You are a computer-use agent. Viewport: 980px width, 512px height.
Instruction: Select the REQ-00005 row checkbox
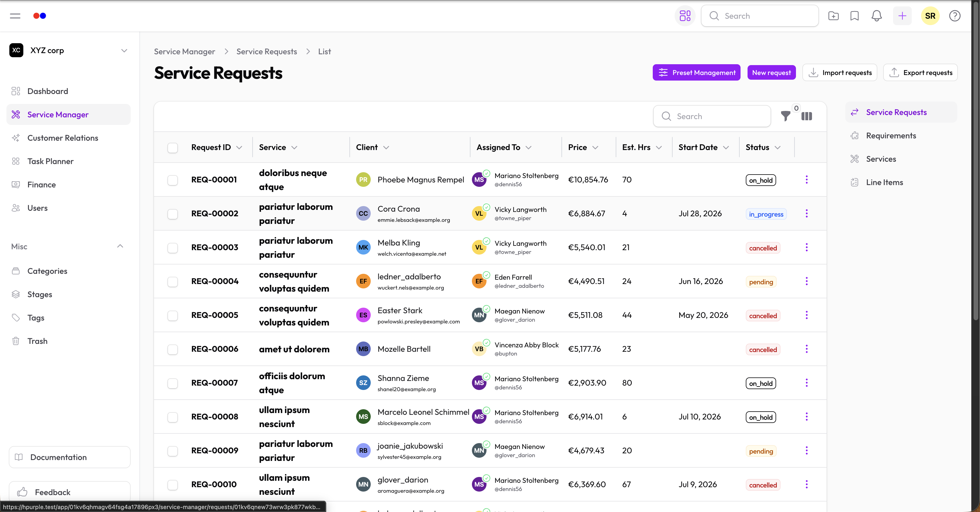tap(173, 316)
